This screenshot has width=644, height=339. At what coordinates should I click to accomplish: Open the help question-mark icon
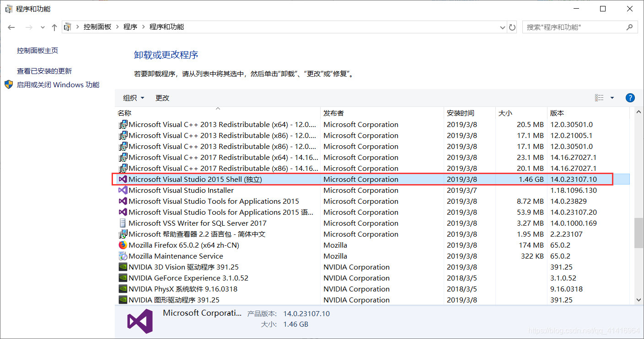[630, 98]
